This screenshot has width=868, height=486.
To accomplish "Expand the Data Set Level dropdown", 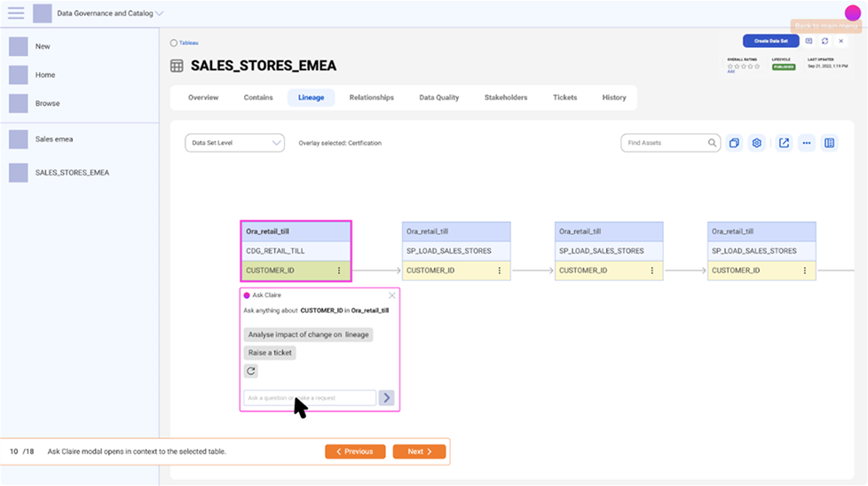I will click(x=234, y=143).
